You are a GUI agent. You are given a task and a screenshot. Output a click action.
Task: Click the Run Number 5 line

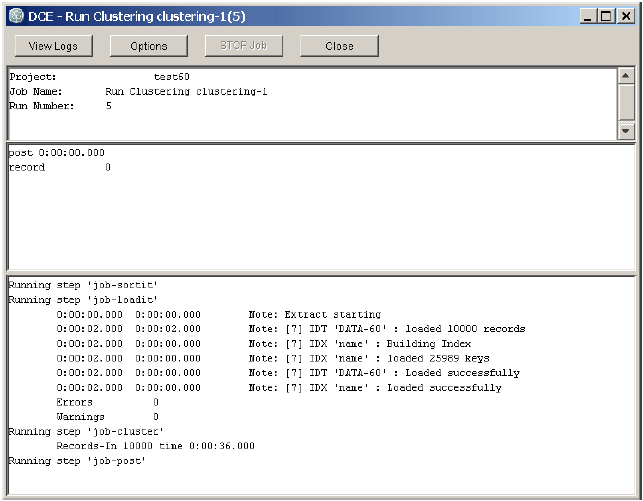pyautogui.click(x=60, y=106)
